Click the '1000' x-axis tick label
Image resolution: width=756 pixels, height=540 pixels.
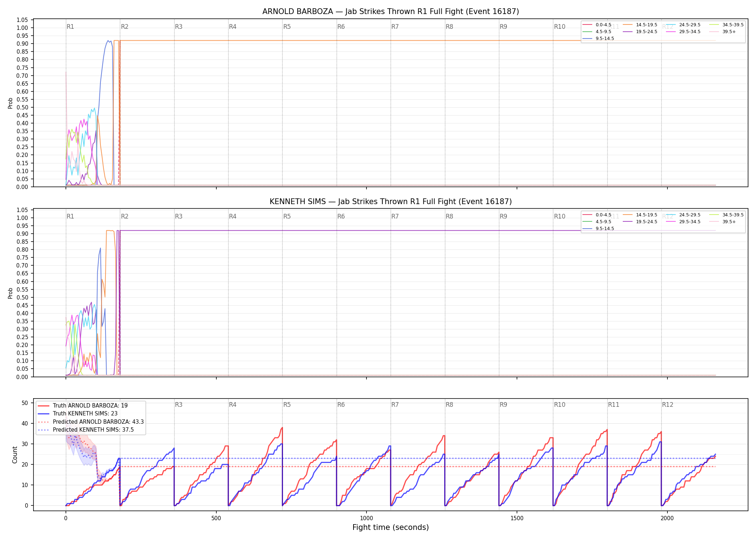coord(366,518)
